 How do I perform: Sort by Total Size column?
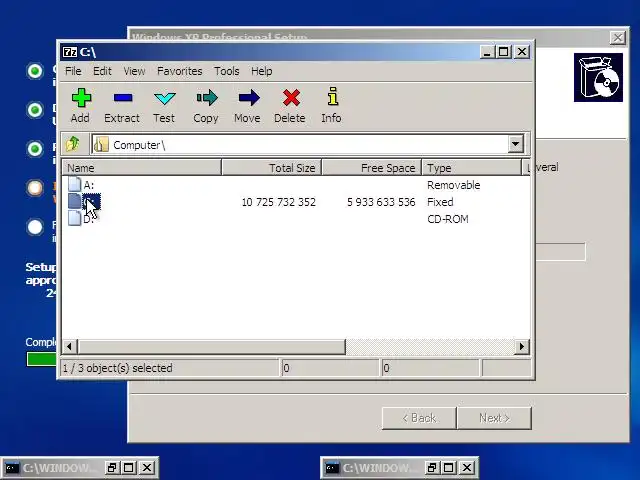point(272,168)
